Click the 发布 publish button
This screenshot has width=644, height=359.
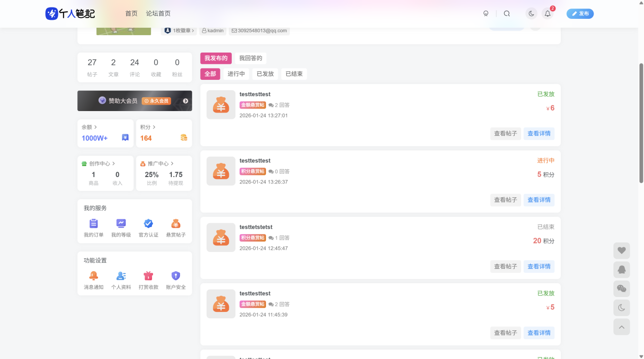580,14
